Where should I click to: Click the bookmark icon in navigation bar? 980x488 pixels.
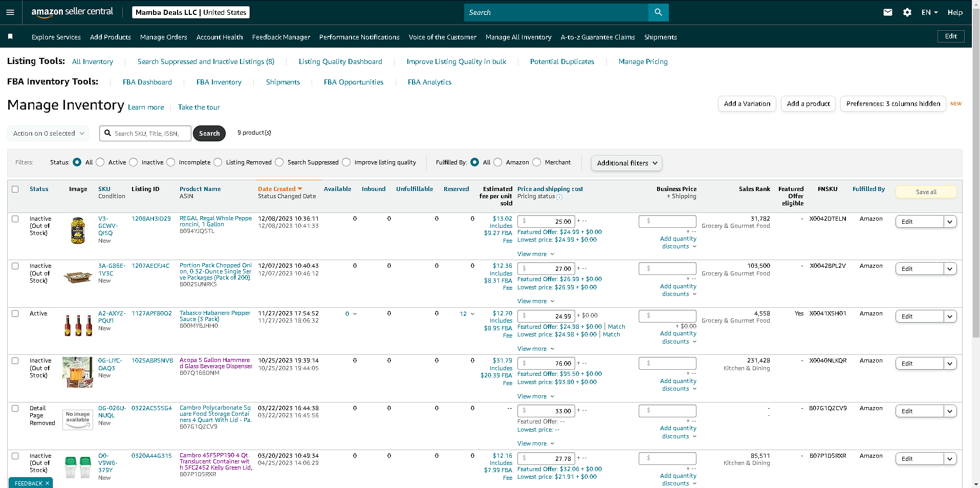click(x=10, y=36)
